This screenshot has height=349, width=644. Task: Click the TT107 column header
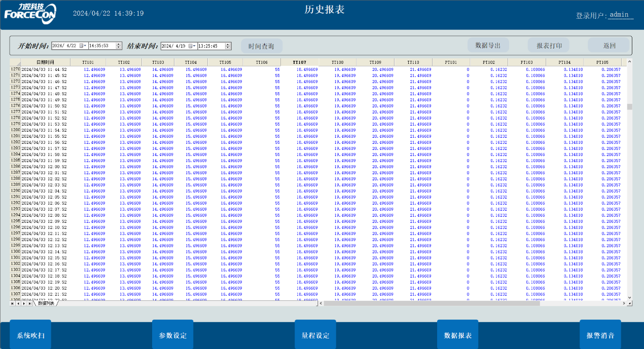tap(300, 62)
